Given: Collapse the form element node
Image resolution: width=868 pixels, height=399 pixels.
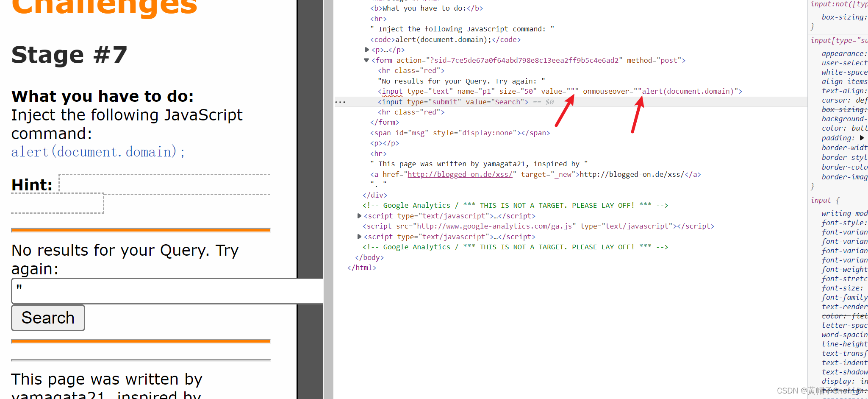Looking at the screenshot, I should coord(366,60).
